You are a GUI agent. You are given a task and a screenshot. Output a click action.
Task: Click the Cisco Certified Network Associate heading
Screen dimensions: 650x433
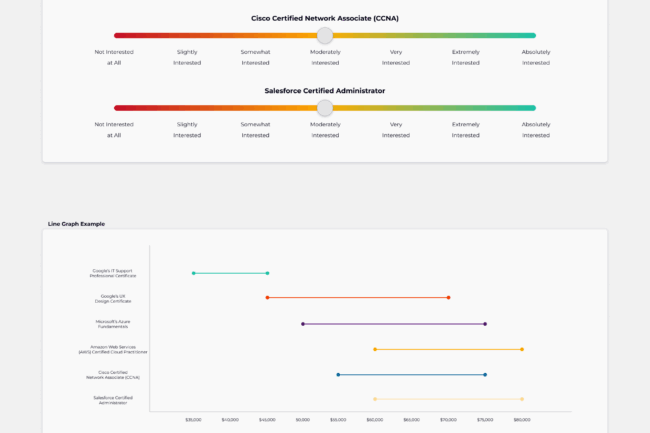(324, 18)
